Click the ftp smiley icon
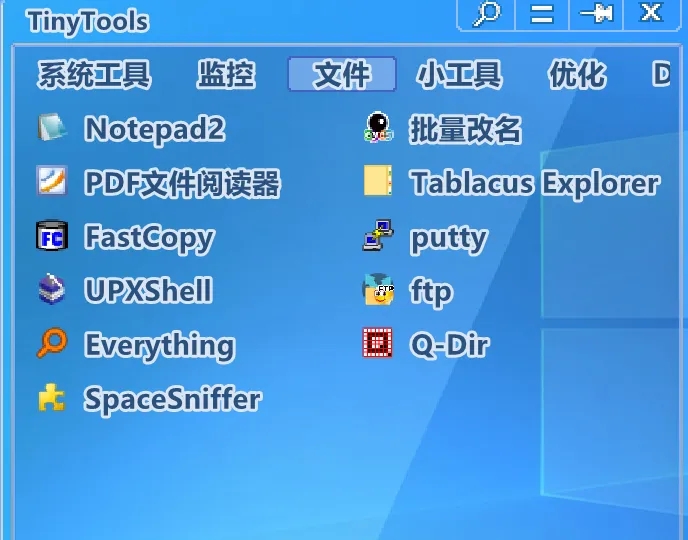The height and width of the screenshot is (540, 688). pos(378,289)
